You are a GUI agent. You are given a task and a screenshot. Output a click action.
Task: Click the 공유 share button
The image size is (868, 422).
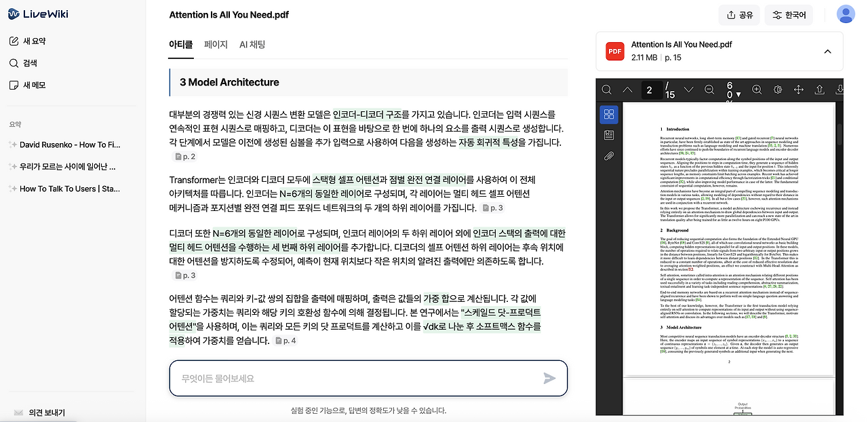pyautogui.click(x=738, y=14)
